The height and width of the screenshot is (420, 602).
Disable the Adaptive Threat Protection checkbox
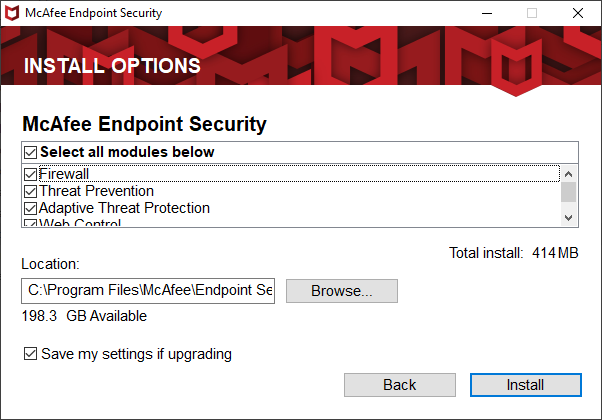(x=30, y=208)
